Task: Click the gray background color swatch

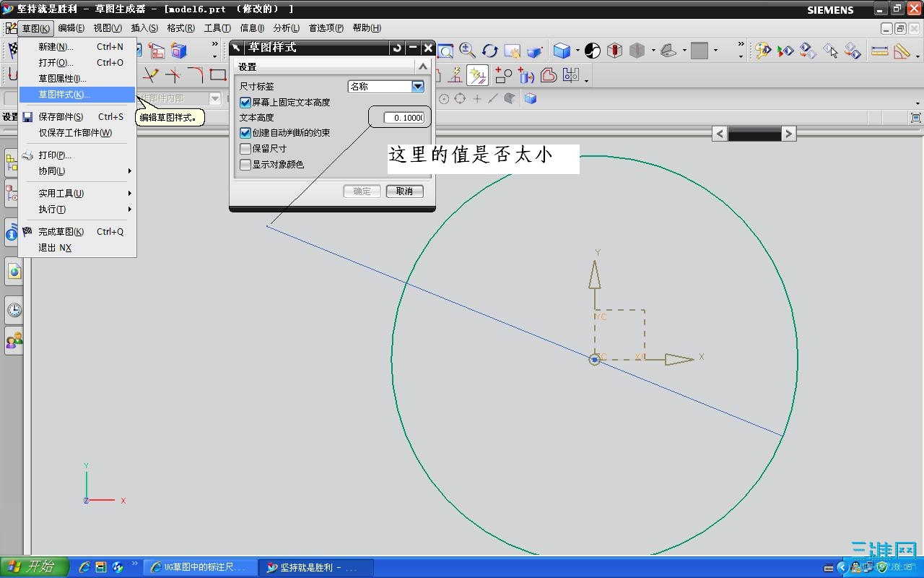Action: click(x=699, y=51)
